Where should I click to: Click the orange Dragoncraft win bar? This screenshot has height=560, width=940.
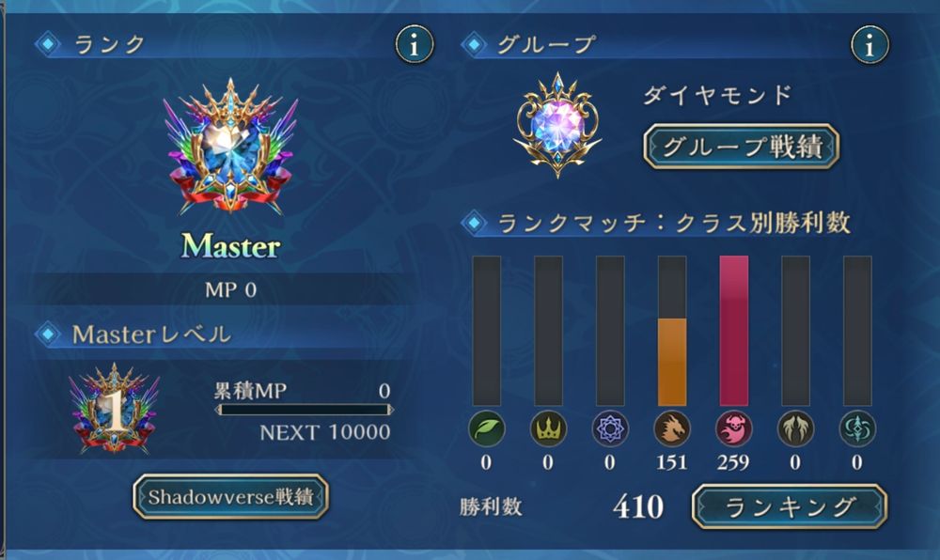[672, 363]
